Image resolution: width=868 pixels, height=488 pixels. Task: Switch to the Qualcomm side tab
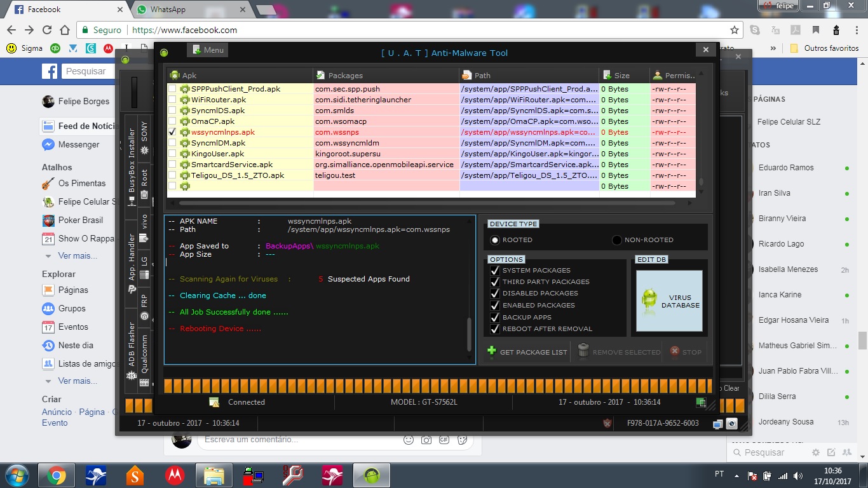(144, 360)
